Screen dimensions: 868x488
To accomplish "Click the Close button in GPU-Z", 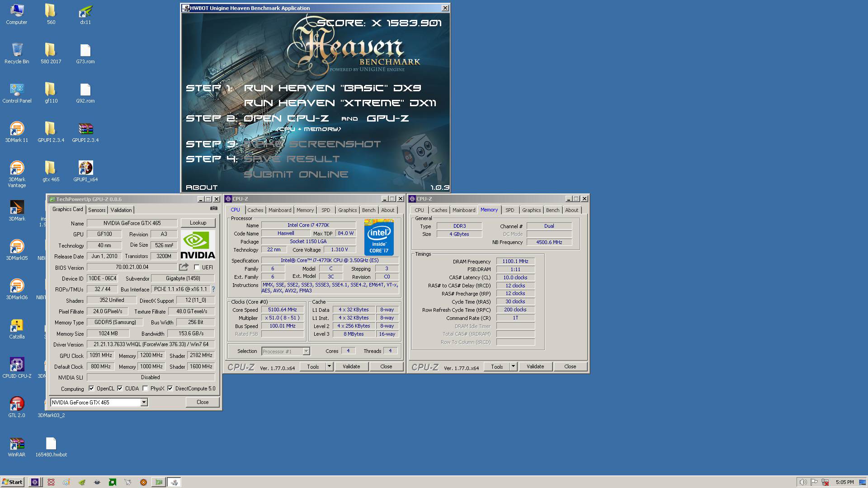I will (x=203, y=402).
